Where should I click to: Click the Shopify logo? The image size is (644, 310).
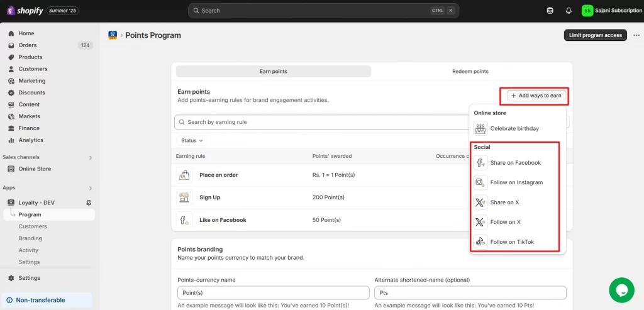pyautogui.click(x=25, y=11)
